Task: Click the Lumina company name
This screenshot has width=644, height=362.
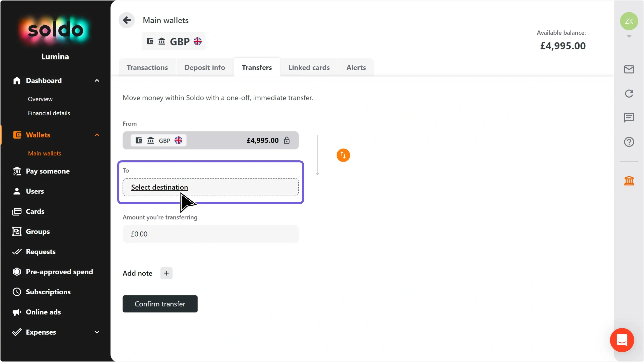Action: (55, 57)
